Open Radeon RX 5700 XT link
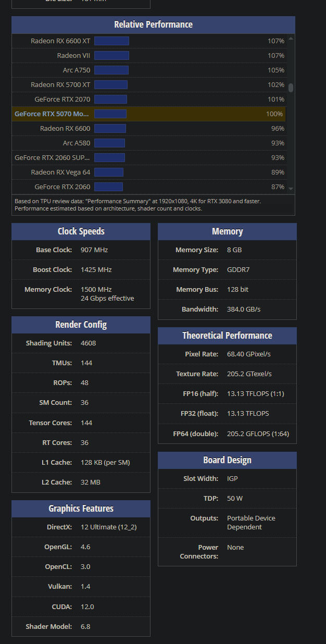 (60, 84)
